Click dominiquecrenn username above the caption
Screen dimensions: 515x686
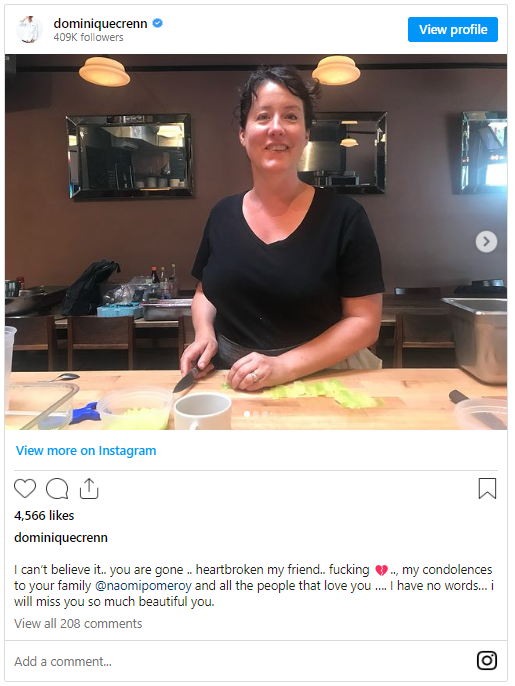coord(61,537)
